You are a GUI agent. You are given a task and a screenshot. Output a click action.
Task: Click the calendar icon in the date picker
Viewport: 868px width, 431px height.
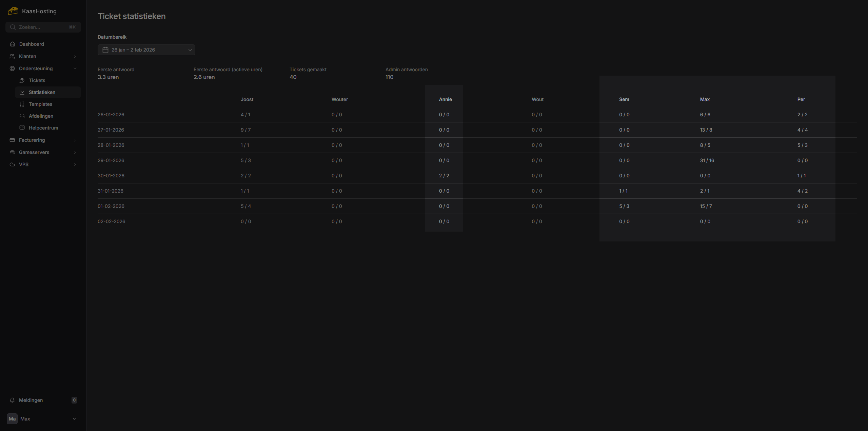point(105,50)
